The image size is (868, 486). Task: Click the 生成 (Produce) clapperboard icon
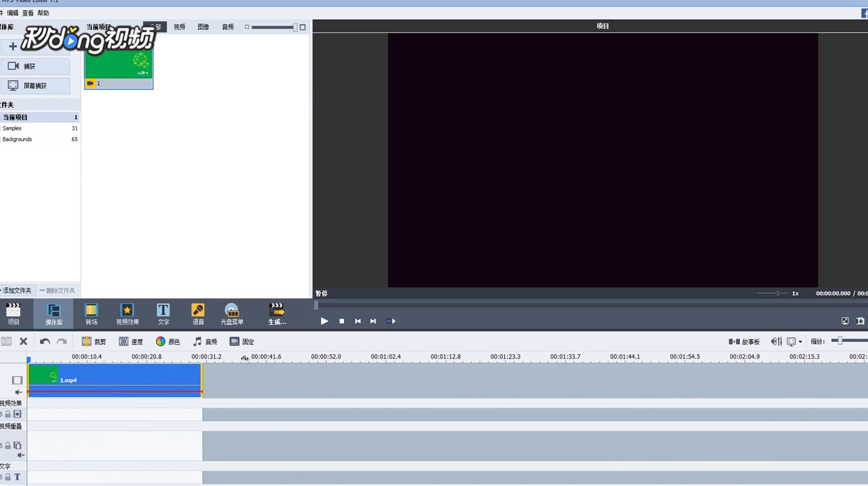point(276,309)
